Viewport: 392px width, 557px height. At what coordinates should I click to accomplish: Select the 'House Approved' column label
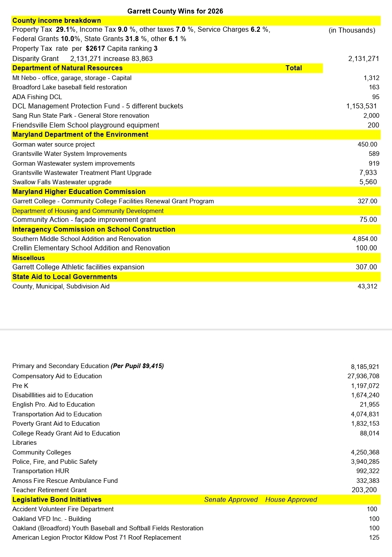[291, 499]
